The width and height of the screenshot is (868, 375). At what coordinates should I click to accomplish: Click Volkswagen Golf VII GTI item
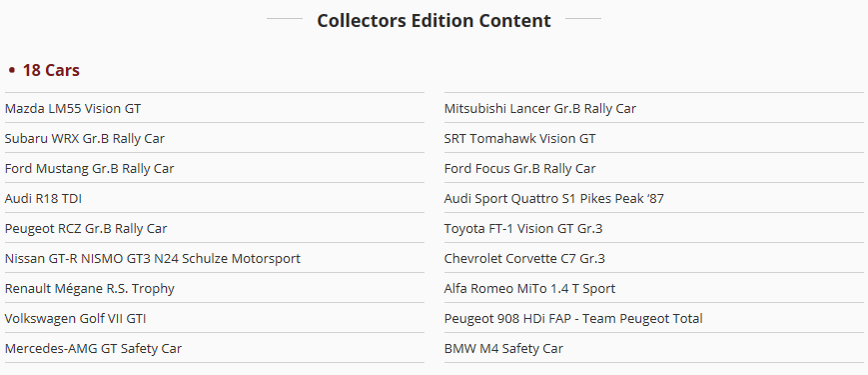click(x=214, y=318)
